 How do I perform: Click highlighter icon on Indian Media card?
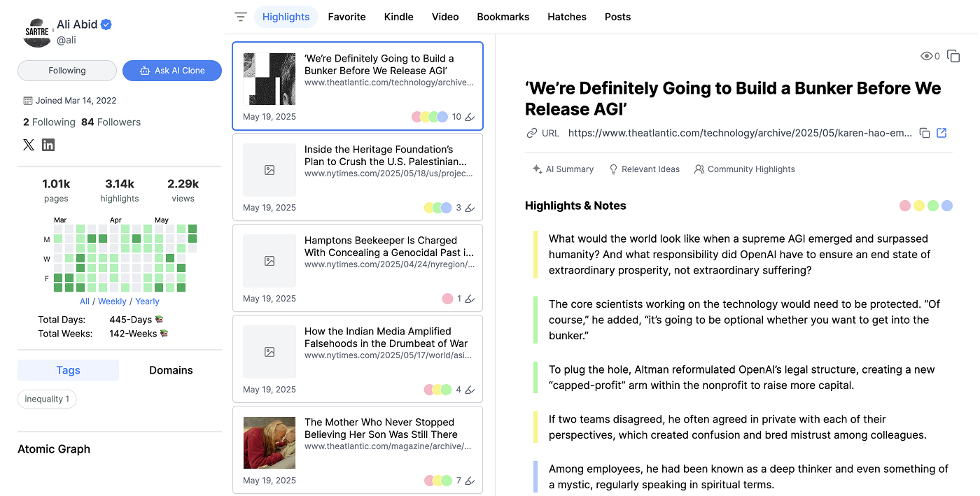click(470, 390)
